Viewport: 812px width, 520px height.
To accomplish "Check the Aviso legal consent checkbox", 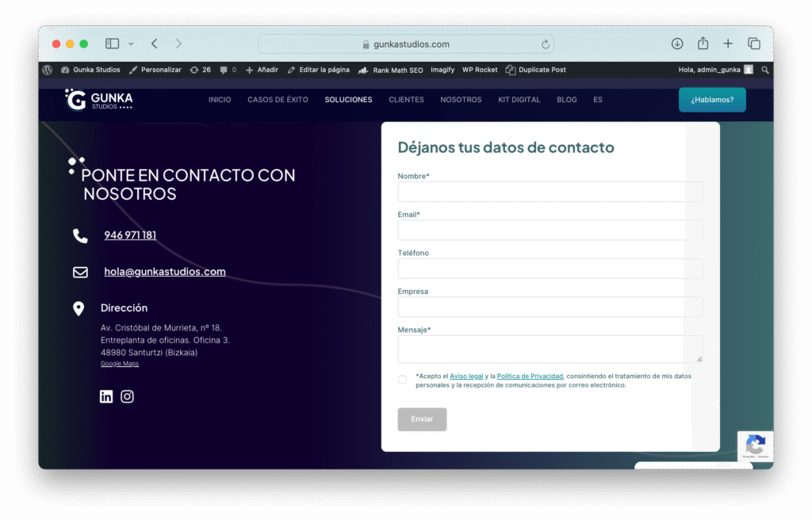I will (x=402, y=380).
